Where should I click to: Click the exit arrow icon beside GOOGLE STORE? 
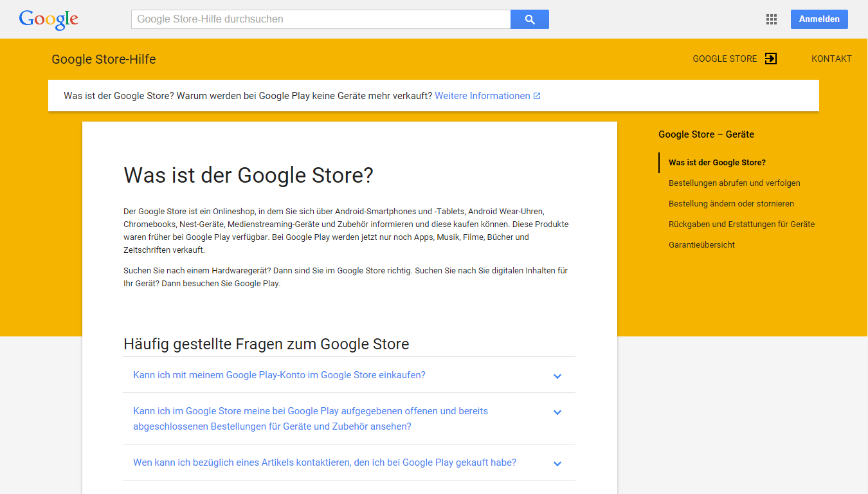[771, 59]
